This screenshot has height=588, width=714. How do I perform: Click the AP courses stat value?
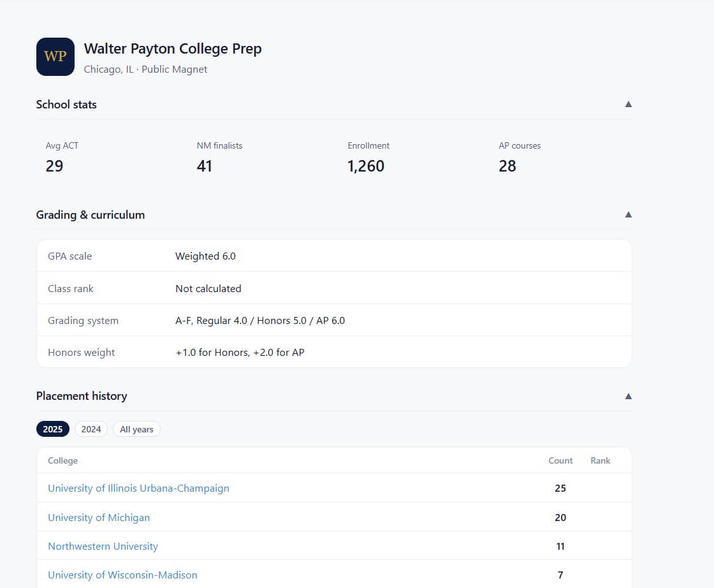pyautogui.click(x=507, y=166)
